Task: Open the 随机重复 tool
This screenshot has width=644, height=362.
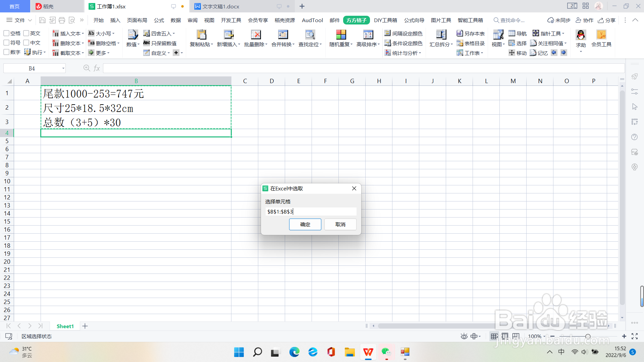Action: (341, 35)
